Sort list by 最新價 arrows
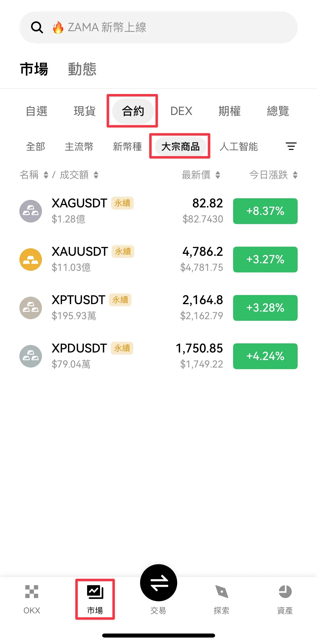This screenshot has height=644, width=317. point(218,175)
